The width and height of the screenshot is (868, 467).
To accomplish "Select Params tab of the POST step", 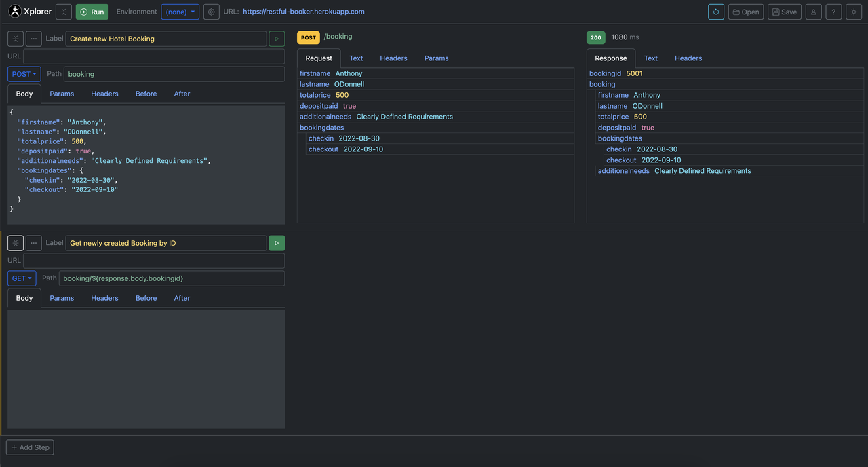I will click(x=62, y=94).
